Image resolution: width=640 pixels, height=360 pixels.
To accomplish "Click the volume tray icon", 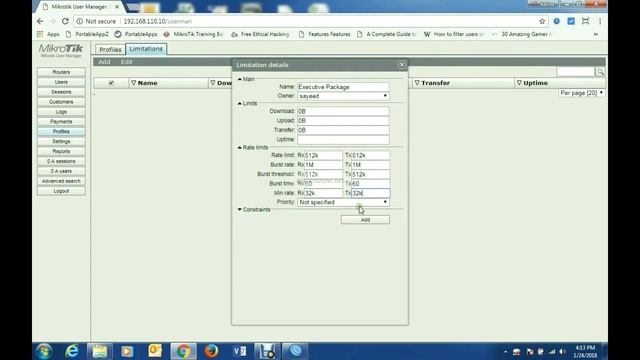I will coord(563,351).
